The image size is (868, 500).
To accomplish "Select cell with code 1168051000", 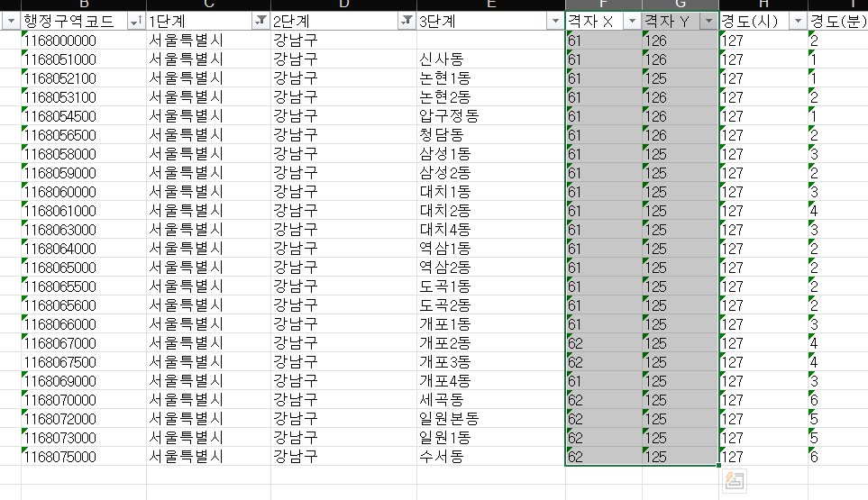I will tap(84, 59).
